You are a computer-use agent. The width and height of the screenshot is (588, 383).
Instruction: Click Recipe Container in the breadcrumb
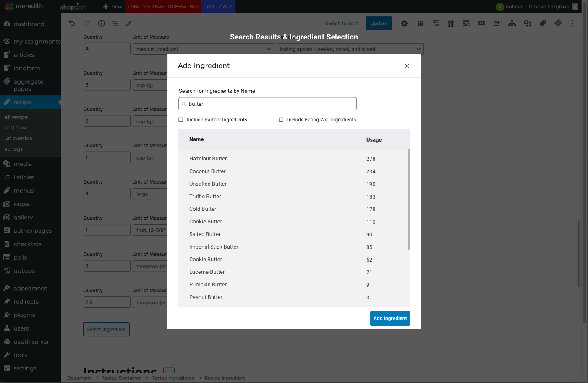[121, 378]
